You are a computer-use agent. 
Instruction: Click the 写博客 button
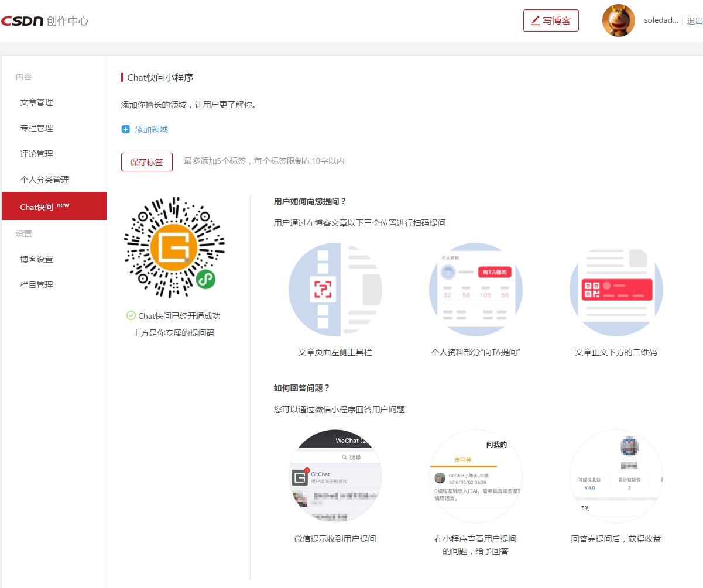(551, 20)
